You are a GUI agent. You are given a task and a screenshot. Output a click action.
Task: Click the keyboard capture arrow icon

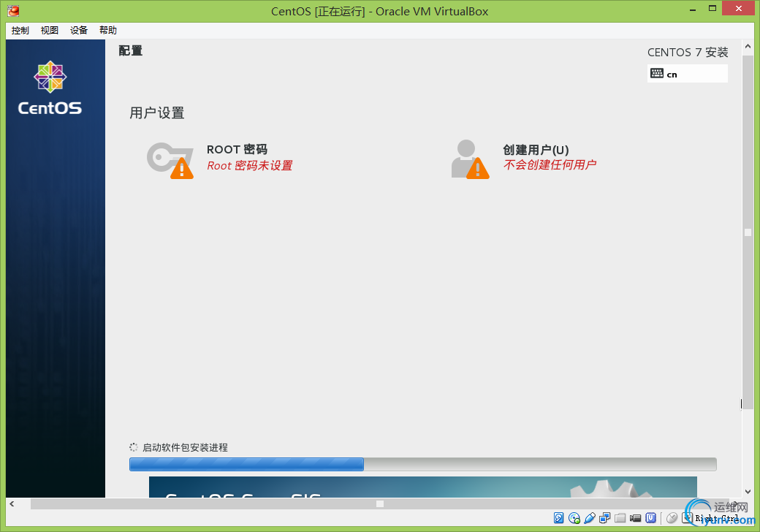tap(687, 518)
